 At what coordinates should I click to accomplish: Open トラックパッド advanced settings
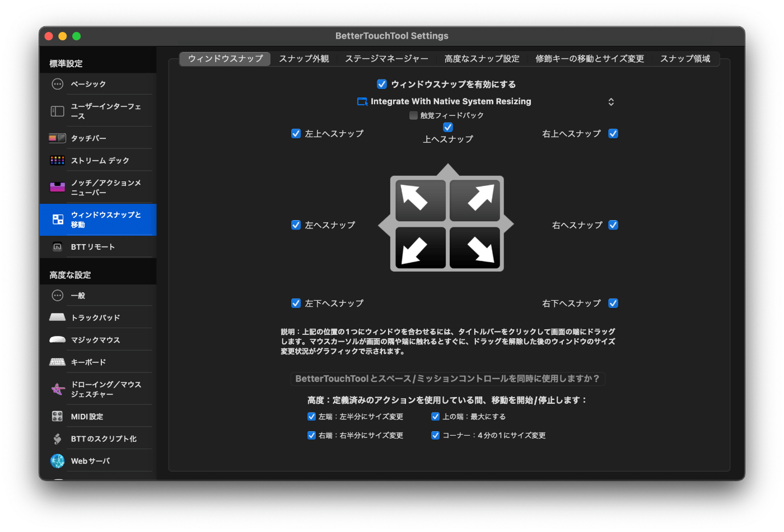tap(57, 317)
